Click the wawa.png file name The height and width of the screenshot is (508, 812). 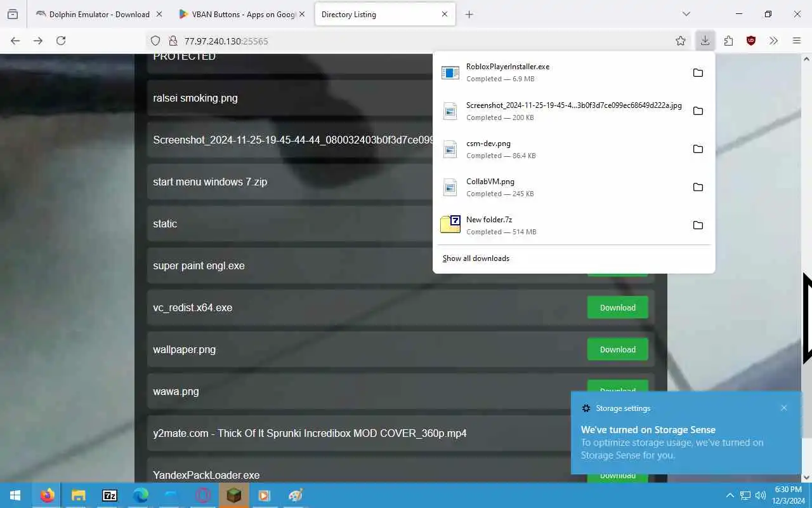(176, 391)
